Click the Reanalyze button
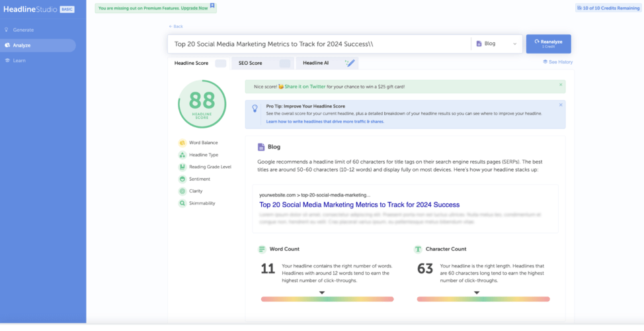Image resolution: width=644 pixels, height=331 pixels. click(548, 44)
